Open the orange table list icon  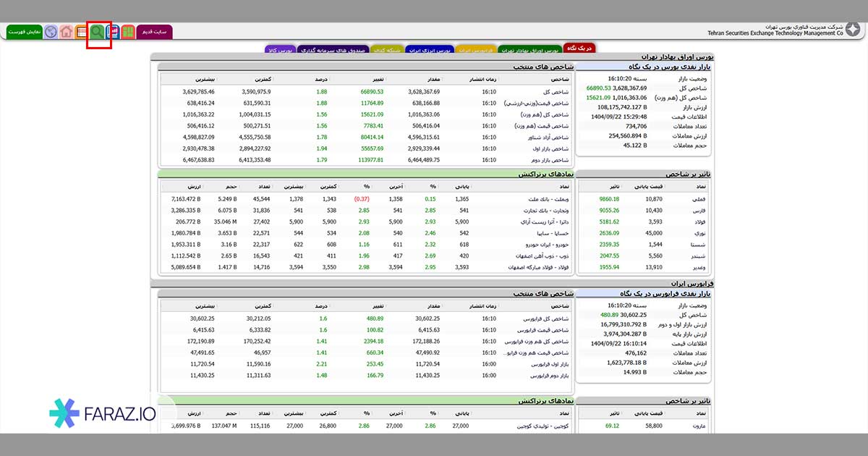pyautogui.click(x=81, y=32)
